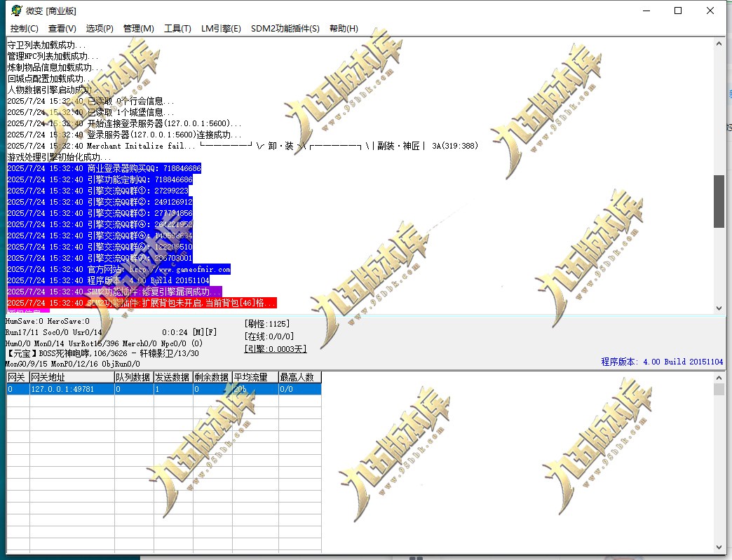Click the gateway list scroll up arrow
732x560 pixels.
[719, 377]
